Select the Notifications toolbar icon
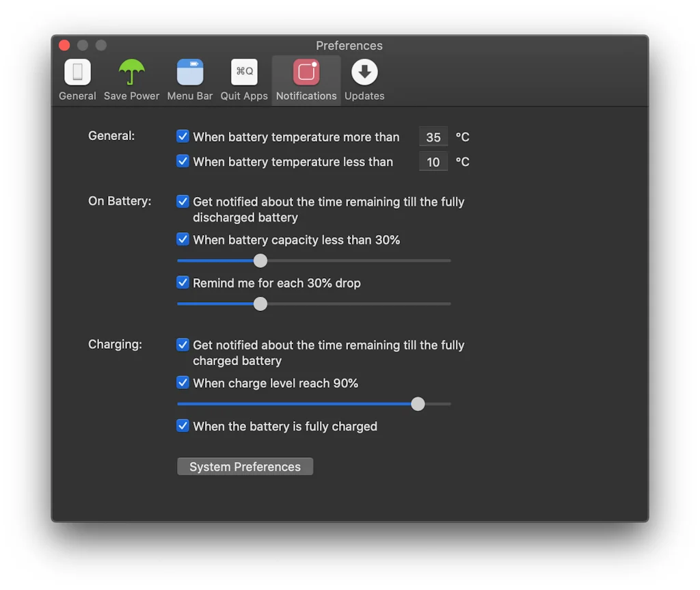Screen dimensions: 700x590 pos(306,72)
